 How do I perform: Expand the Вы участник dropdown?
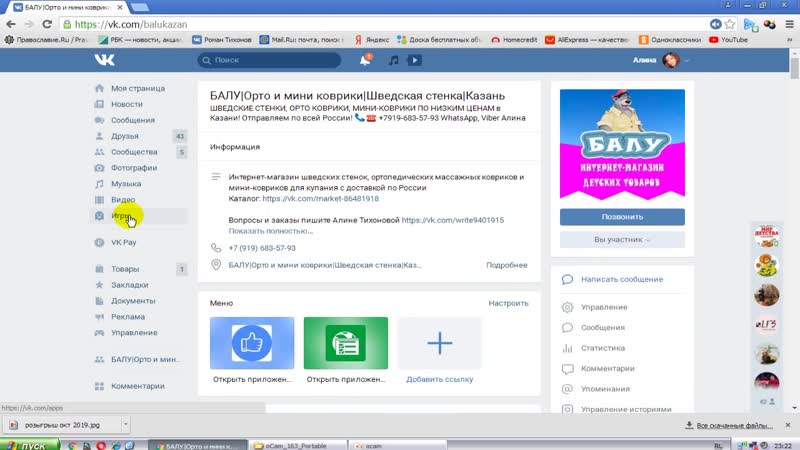click(622, 239)
